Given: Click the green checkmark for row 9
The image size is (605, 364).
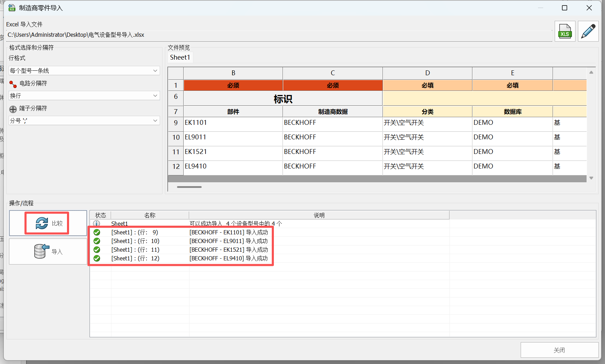Looking at the screenshot, I should coord(97,232).
